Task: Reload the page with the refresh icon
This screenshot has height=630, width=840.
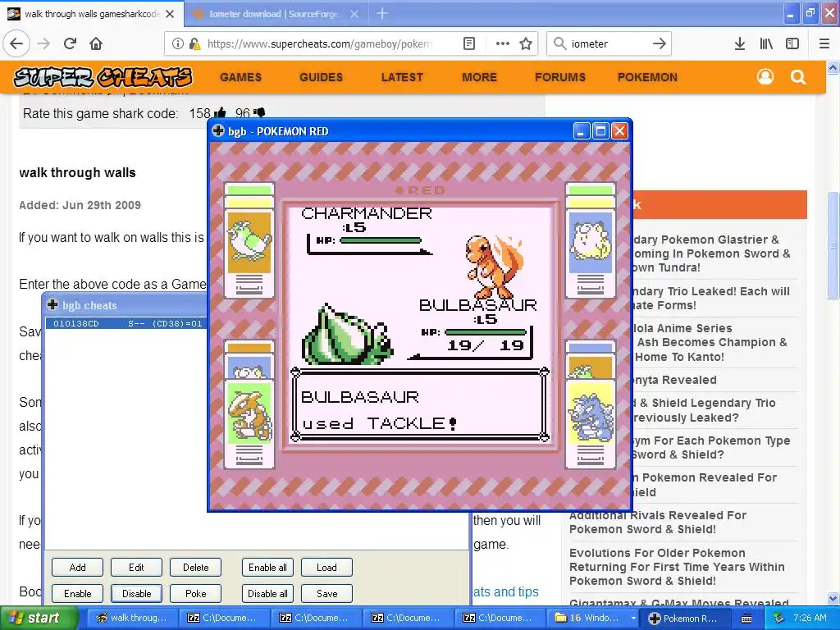Action: click(70, 43)
